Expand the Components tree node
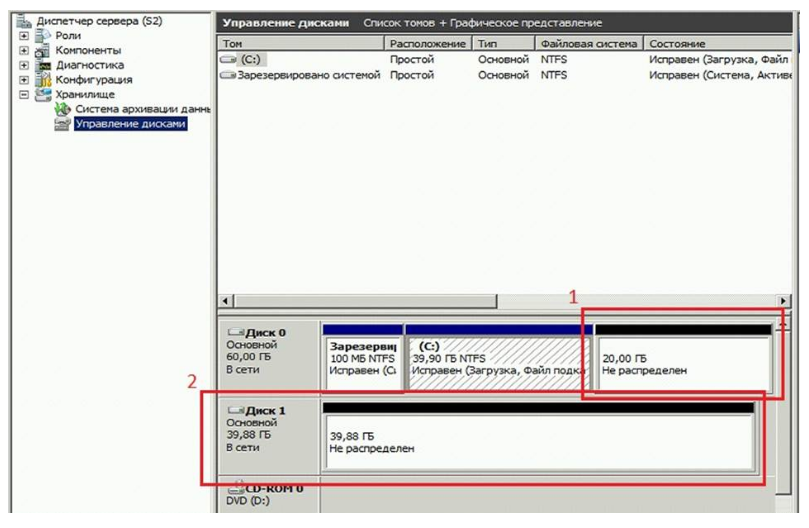 pos(24,51)
